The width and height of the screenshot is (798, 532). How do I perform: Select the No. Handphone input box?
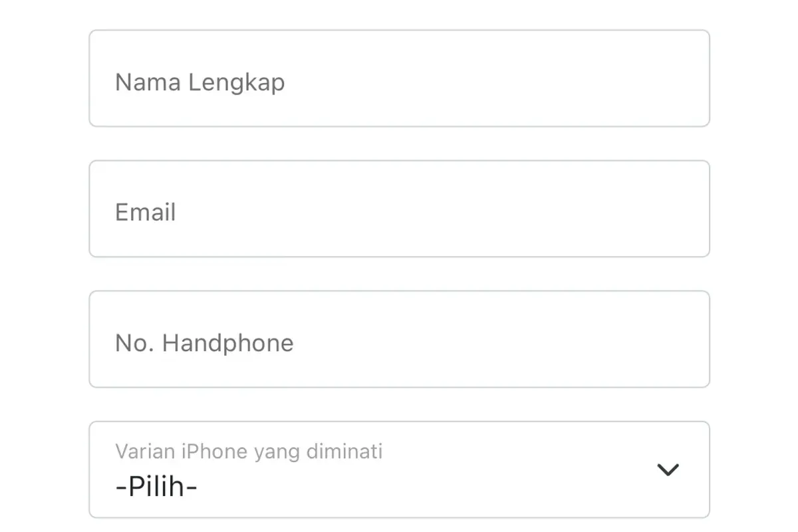399,339
